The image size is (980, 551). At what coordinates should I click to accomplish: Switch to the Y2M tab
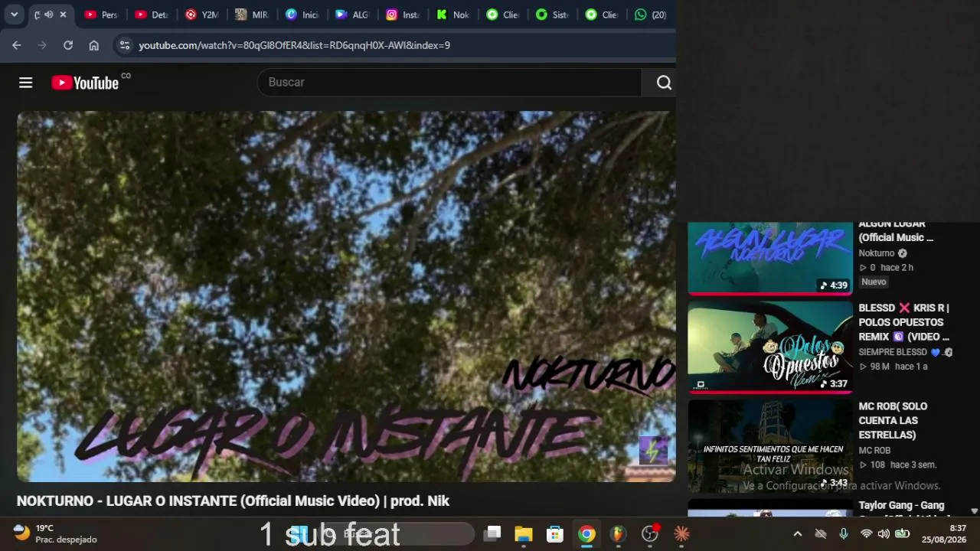point(202,15)
